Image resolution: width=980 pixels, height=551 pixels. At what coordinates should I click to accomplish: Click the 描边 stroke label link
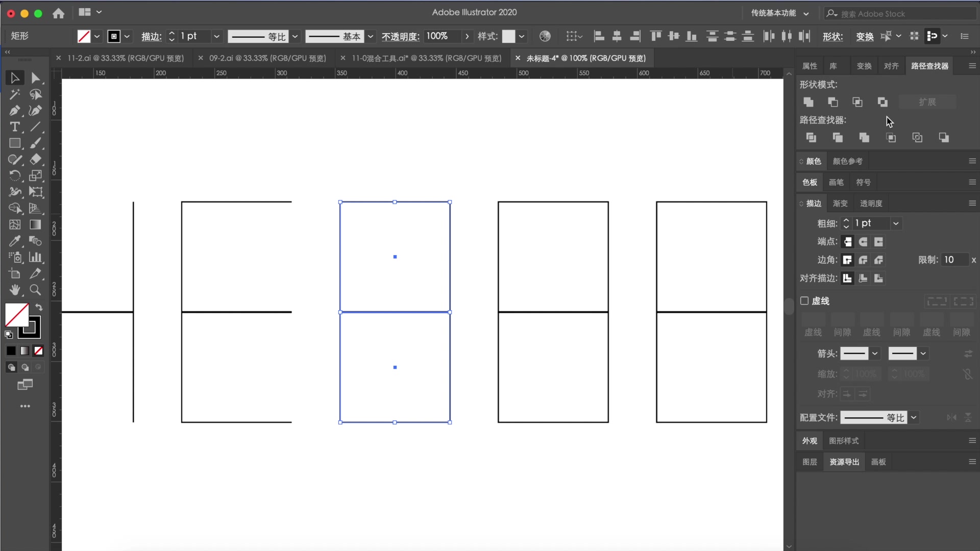pos(152,36)
